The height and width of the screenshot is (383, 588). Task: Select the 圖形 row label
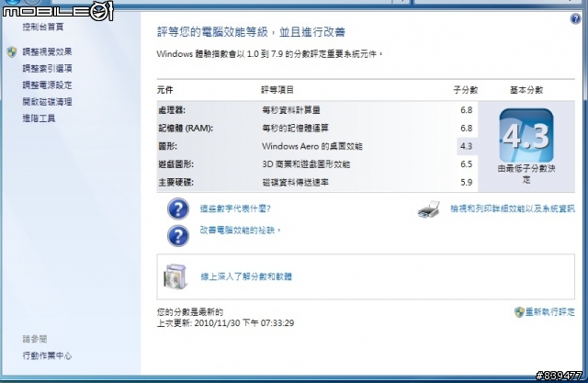(x=167, y=146)
